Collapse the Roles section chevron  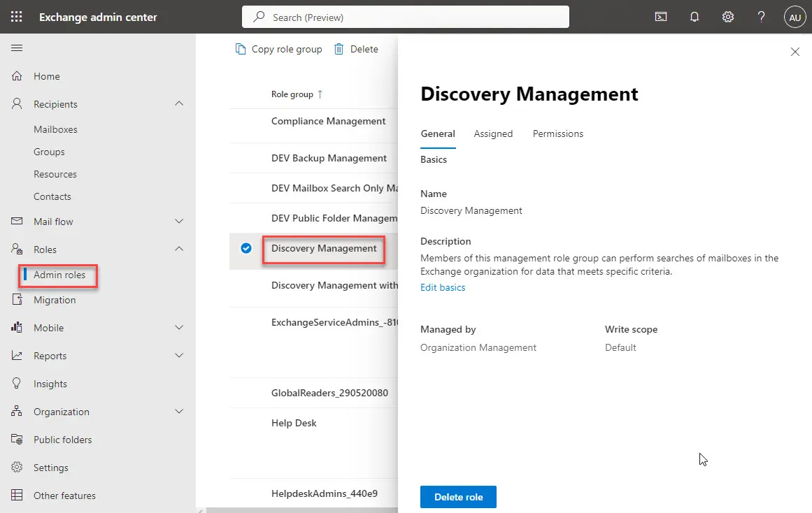tap(179, 249)
